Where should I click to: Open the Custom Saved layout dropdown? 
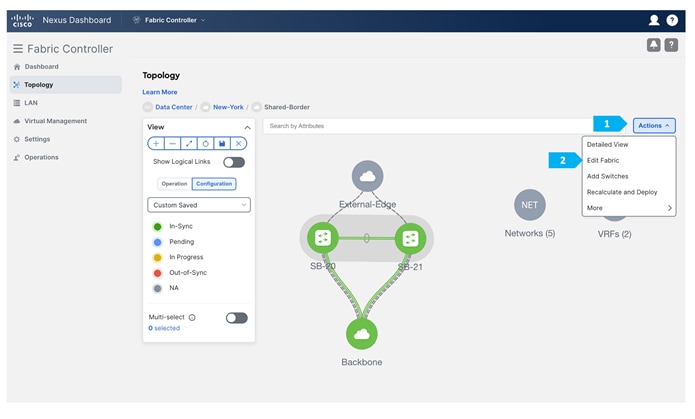pos(199,205)
